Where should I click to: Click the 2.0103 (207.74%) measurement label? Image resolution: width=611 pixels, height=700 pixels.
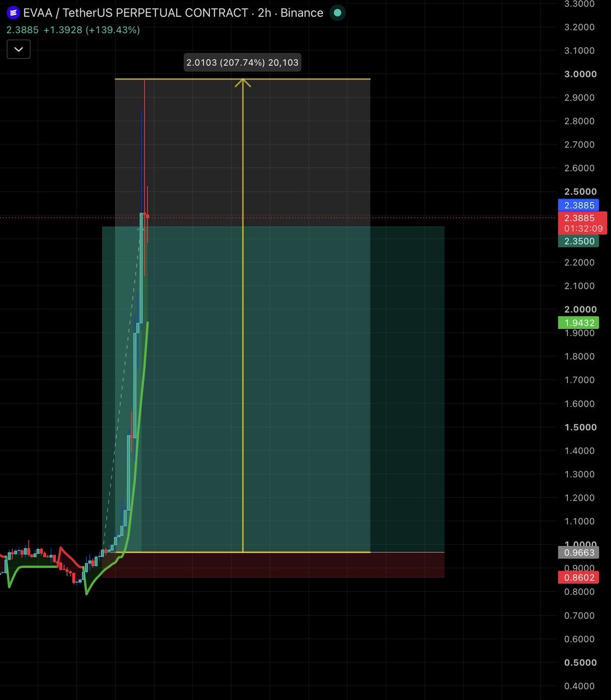[x=243, y=62]
